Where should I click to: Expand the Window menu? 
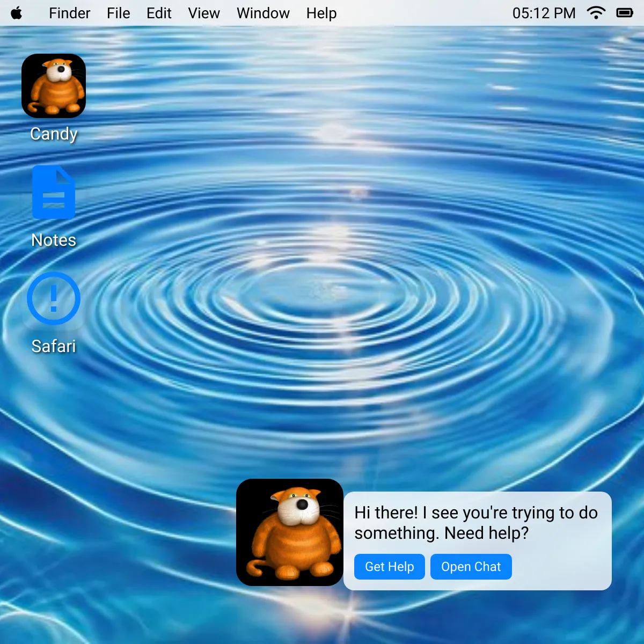point(263,13)
